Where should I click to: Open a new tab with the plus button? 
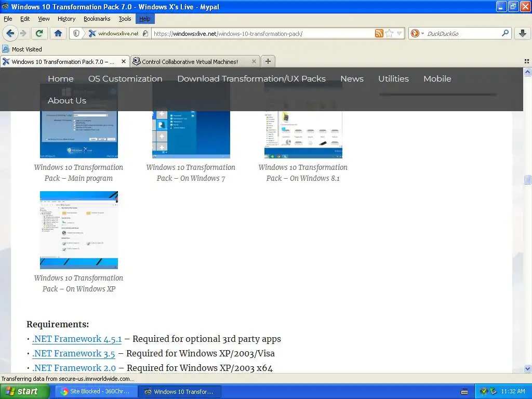tap(268, 61)
